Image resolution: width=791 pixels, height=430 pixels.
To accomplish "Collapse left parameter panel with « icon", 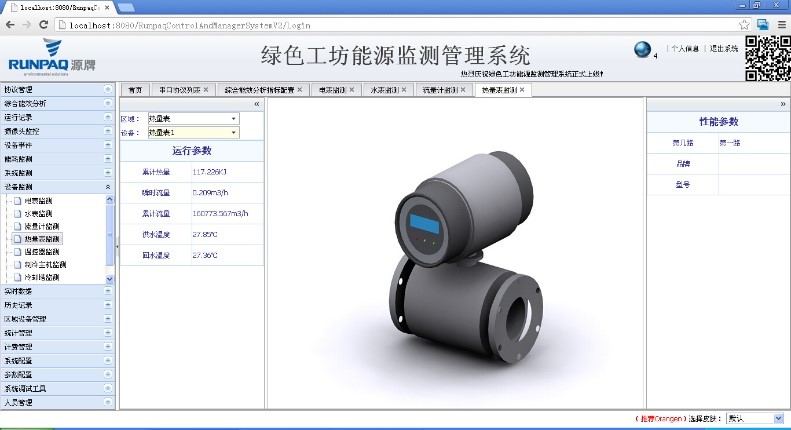I will (256, 104).
